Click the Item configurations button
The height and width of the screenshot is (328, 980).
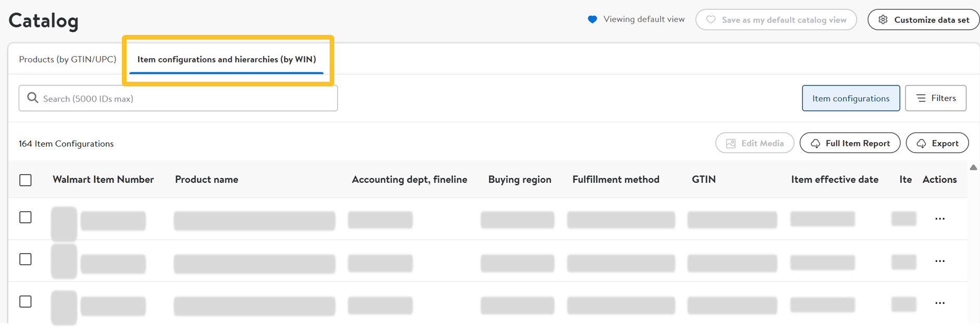click(851, 98)
